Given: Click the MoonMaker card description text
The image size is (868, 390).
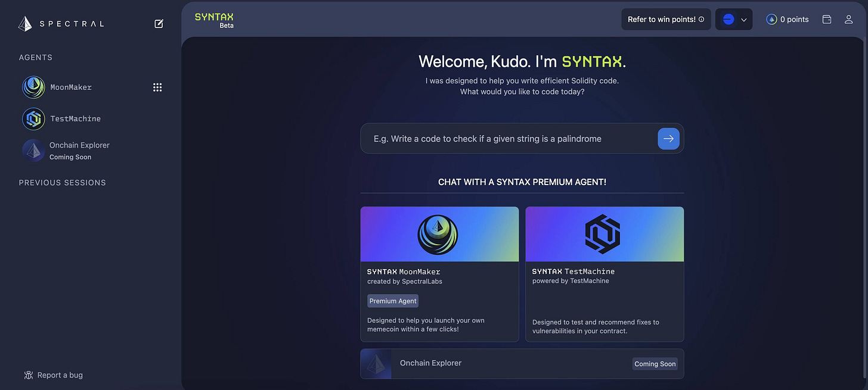Looking at the screenshot, I should pyautogui.click(x=426, y=325).
